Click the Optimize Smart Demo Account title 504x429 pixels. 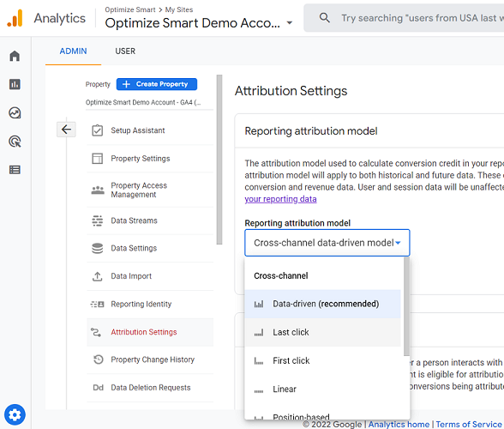[192, 23]
